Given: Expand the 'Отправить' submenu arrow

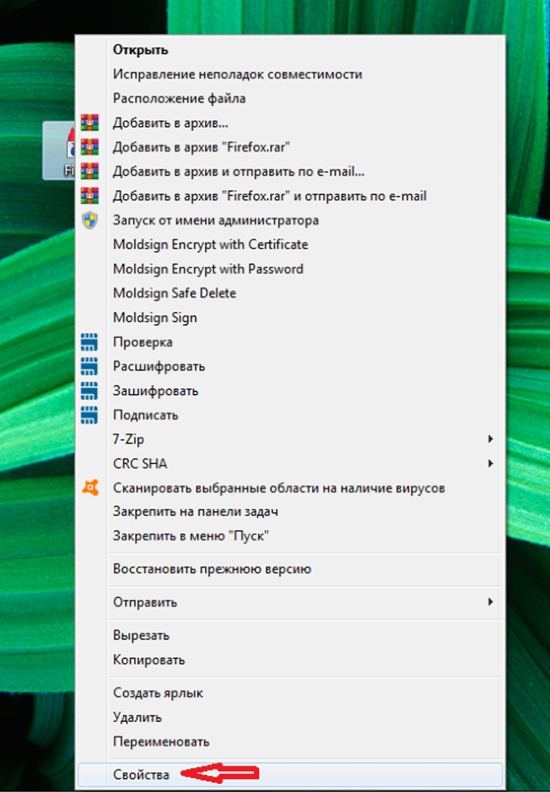Looking at the screenshot, I should point(490,602).
